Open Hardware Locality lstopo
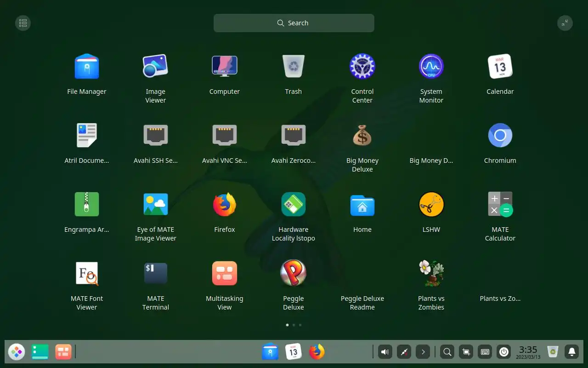588x368 pixels. (294, 204)
